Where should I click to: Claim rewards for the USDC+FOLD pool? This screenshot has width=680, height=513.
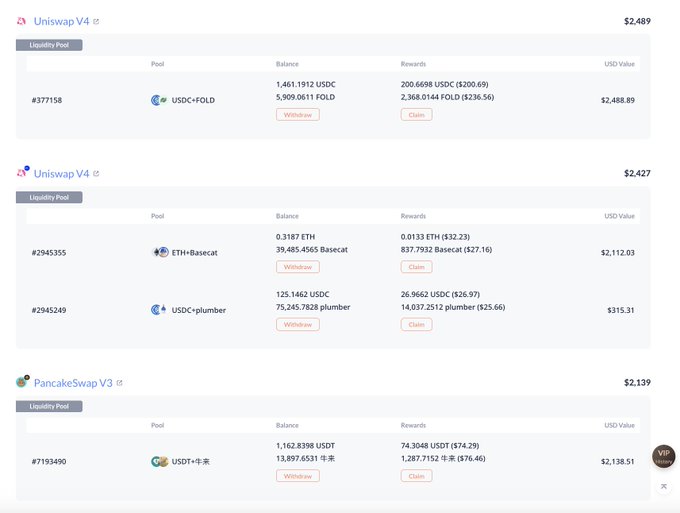click(x=416, y=115)
